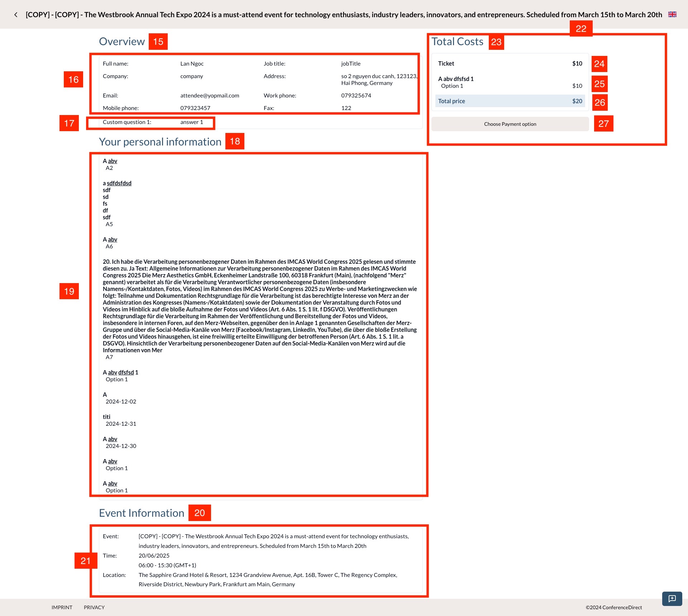Click the Total Costs heading
688x616 pixels.
458,41
